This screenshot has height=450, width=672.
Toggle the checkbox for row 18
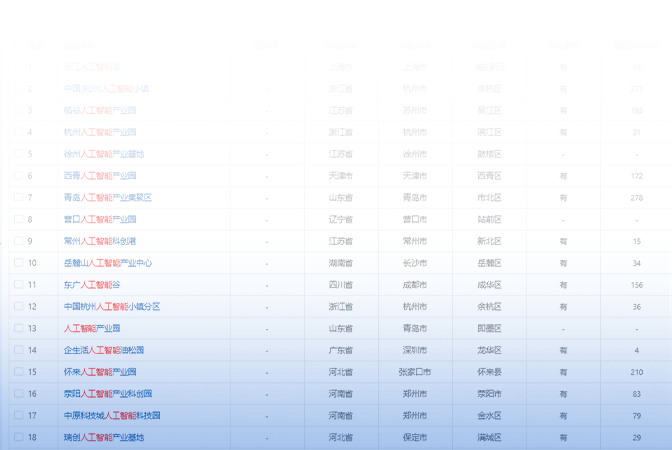click(18, 437)
